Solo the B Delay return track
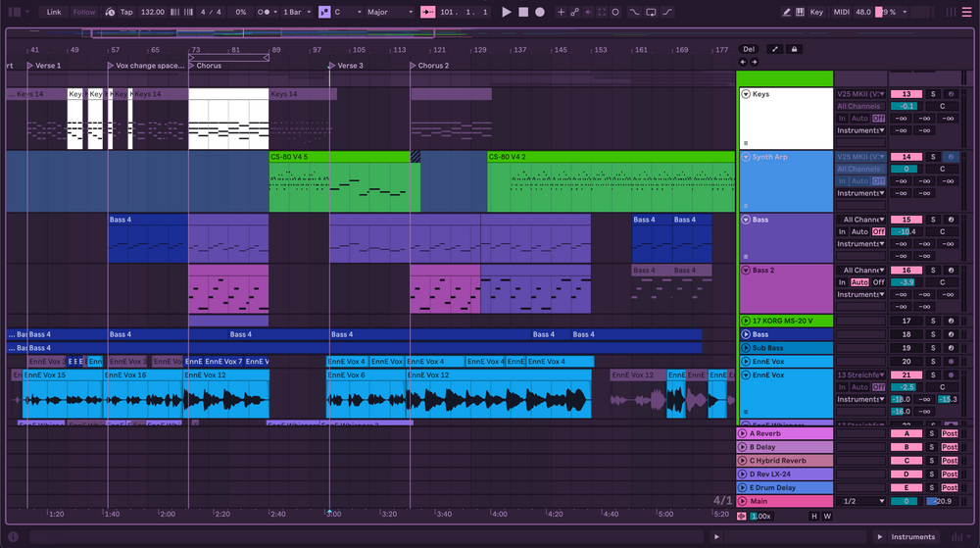Viewport: 980px width, 548px height. (x=931, y=447)
